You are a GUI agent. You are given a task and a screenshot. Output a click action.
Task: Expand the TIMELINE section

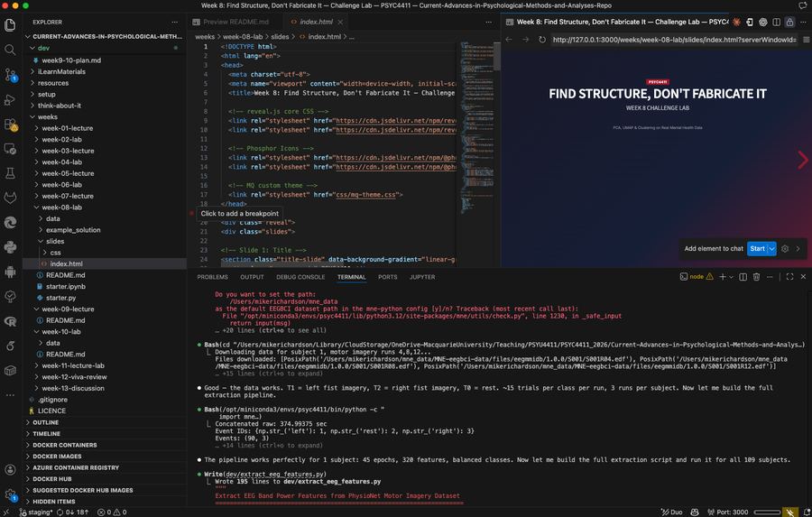coord(46,434)
